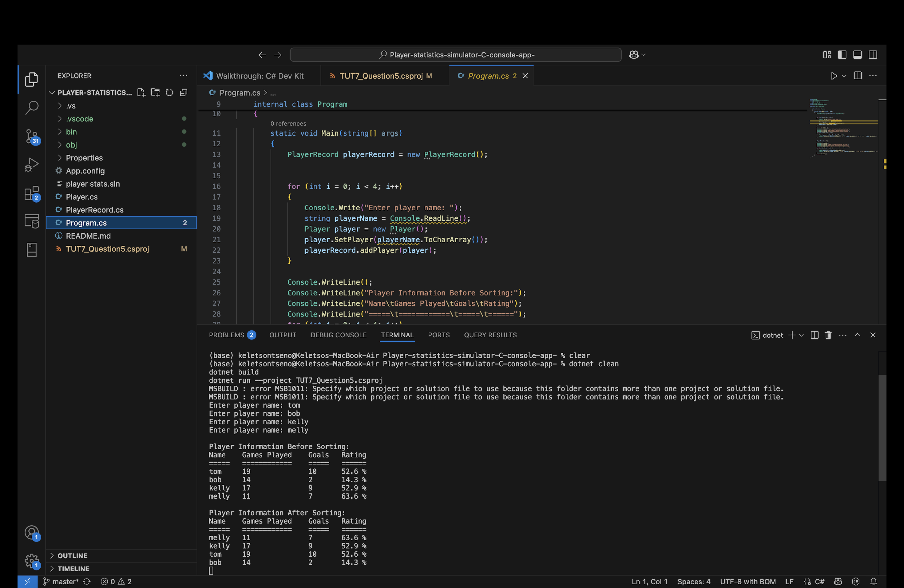Click the command center search field

pos(455,55)
